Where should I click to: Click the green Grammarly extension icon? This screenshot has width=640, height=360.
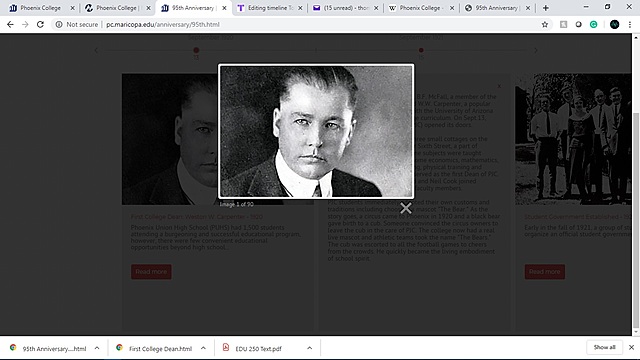593,24
